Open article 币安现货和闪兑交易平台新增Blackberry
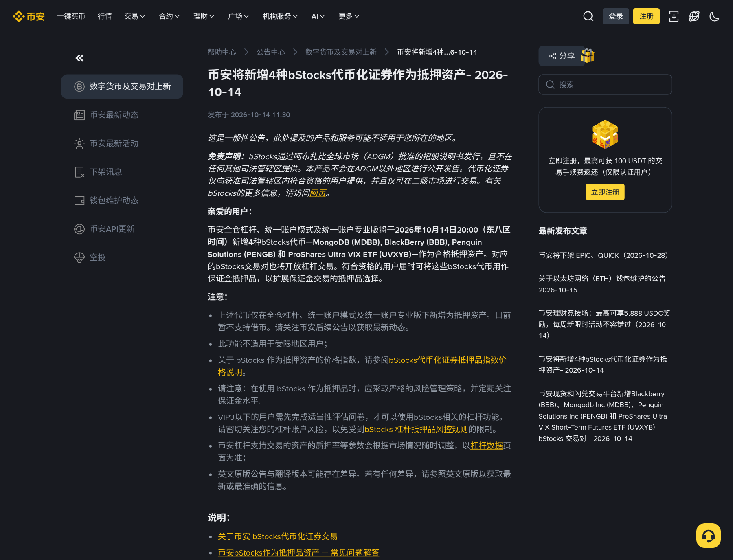The height and width of the screenshot is (560, 733). click(603, 416)
